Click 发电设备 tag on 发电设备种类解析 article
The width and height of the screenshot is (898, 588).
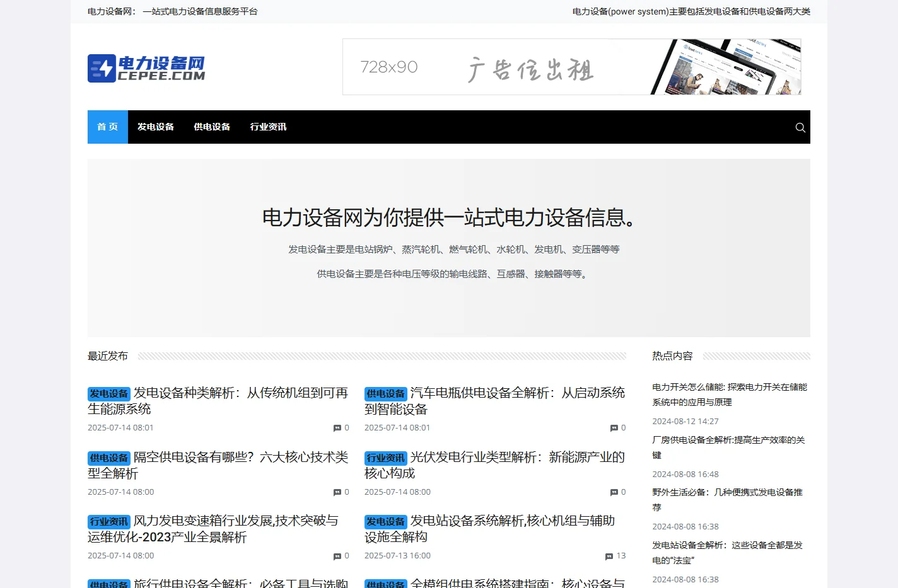(109, 394)
